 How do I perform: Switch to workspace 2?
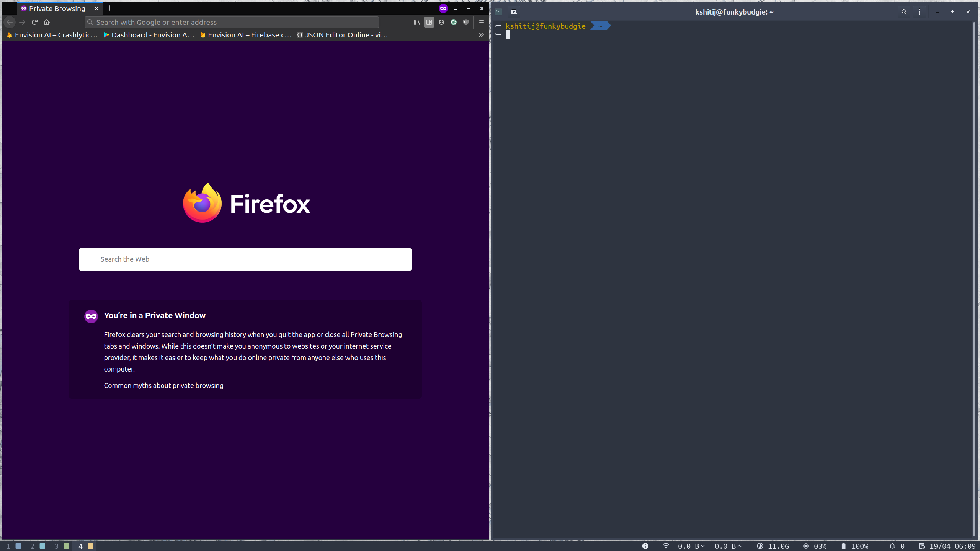tap(38, 546)
